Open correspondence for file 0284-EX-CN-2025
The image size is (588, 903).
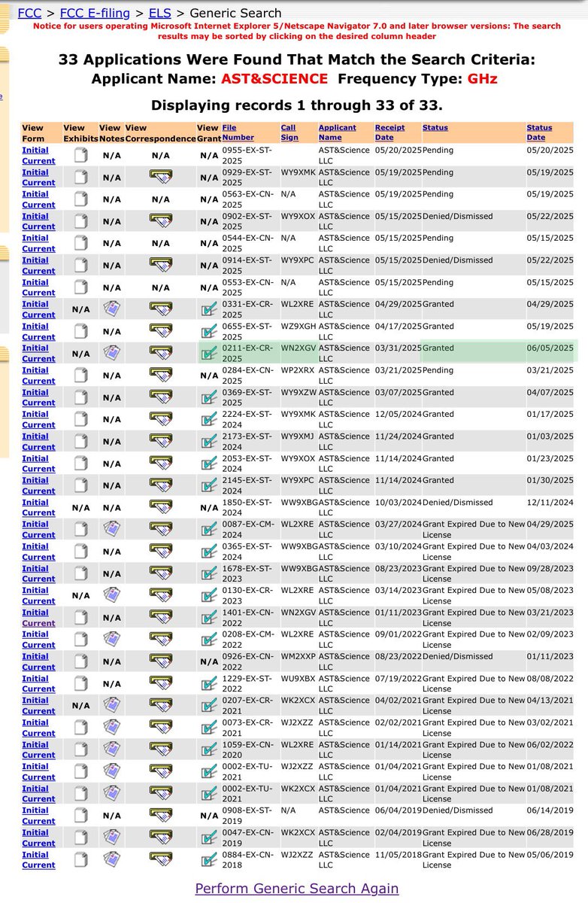(x=160, y=375)
